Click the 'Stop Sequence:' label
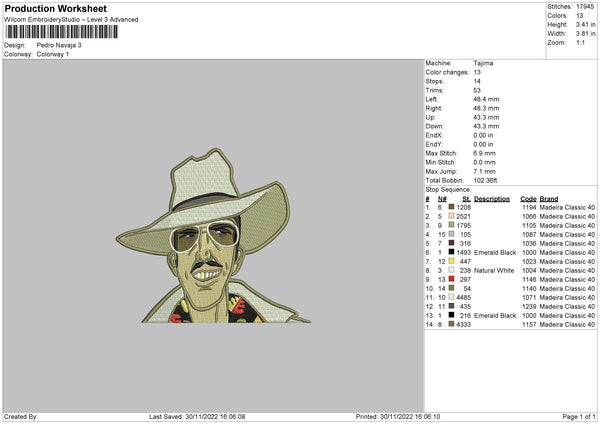 (x=448, y=189)
